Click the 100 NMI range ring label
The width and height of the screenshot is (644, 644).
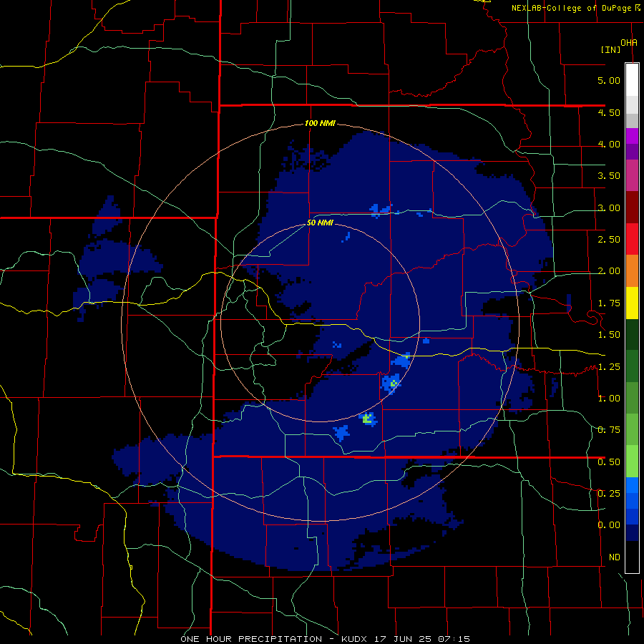point(320,123)
